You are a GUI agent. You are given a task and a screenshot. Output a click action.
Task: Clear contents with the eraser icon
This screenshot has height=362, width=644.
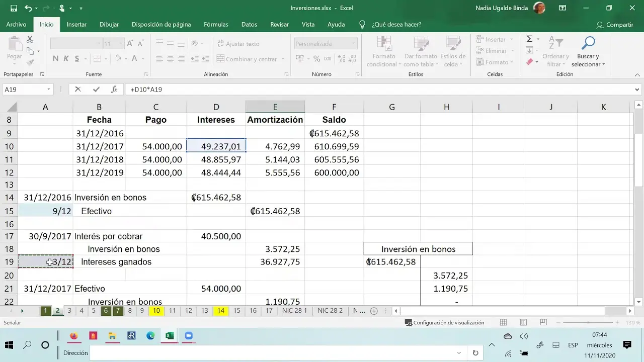click(x=529, y=62)
